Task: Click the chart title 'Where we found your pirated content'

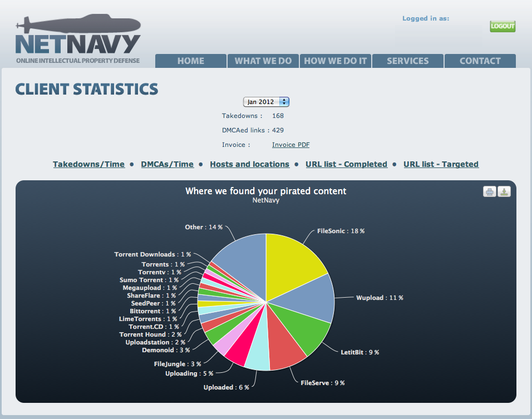Action: [265, 191]
